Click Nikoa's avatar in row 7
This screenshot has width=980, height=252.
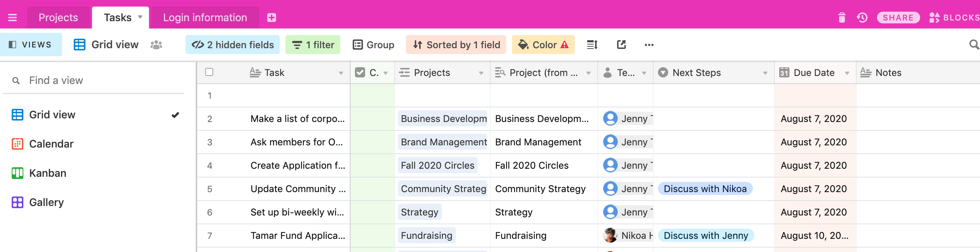point(610,235)
